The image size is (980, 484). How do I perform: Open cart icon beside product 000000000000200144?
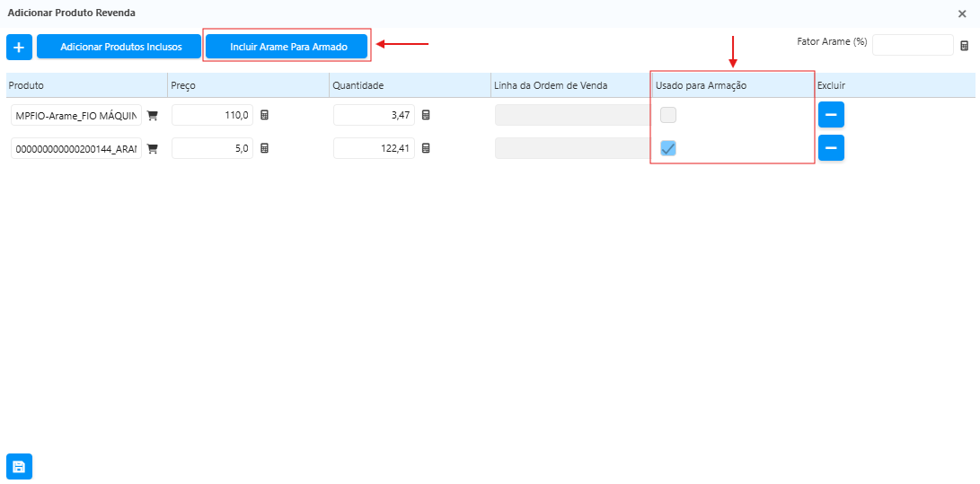pos(152,148)
